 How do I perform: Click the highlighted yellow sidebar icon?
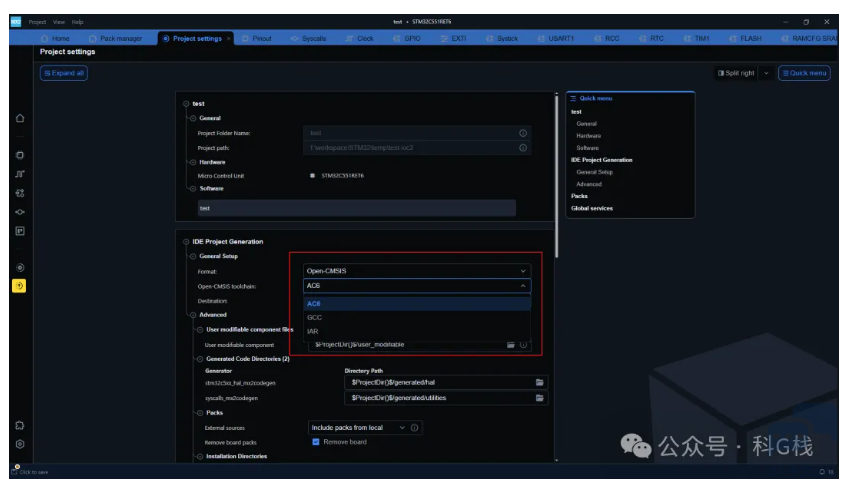[20, 286]
